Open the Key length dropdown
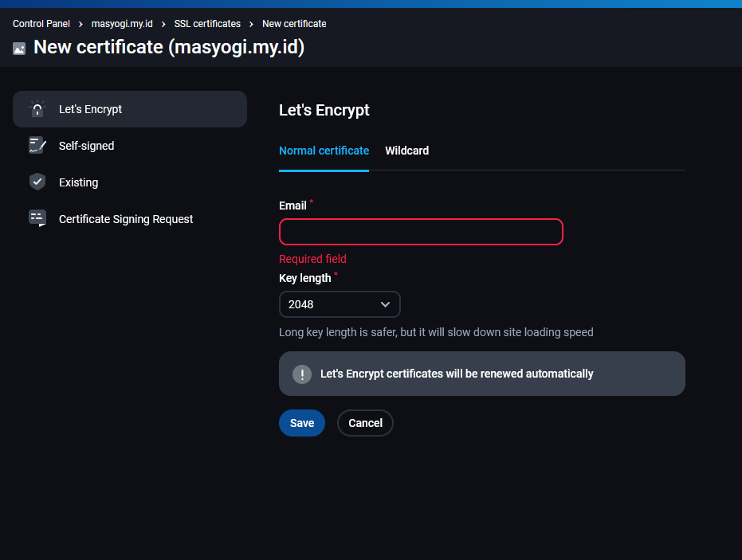The image size is (742, 560). pyautogui.click(x=340, y=304)
